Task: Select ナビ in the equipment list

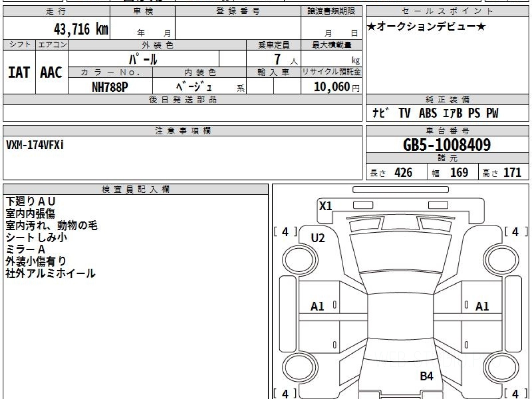Action: tap(381, 113)
